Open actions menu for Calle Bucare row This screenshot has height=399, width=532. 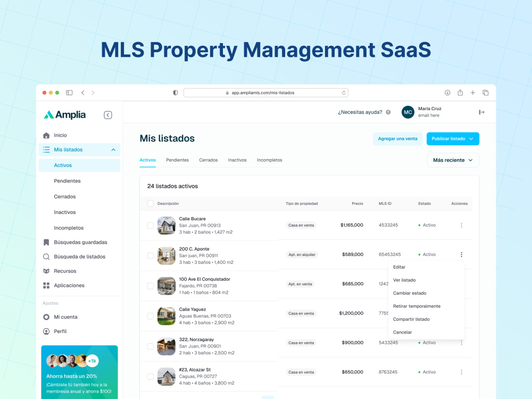[461, 225]
